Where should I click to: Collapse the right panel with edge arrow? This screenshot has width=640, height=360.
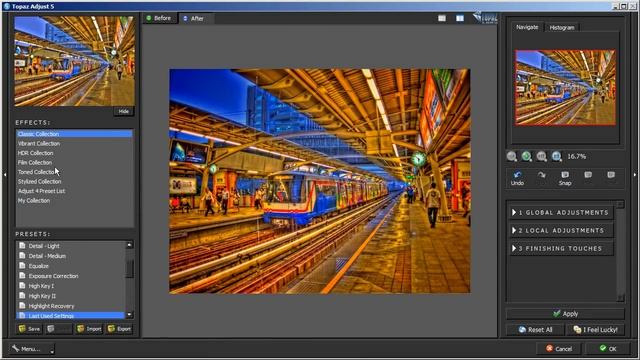click(635, 175)
